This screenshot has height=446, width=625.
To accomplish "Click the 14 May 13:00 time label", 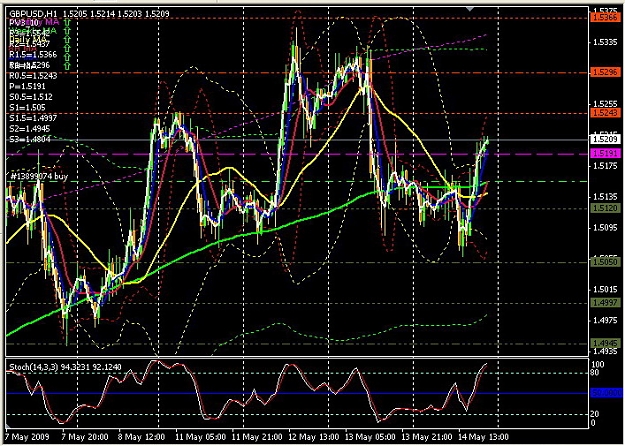I will pos(483,437).
